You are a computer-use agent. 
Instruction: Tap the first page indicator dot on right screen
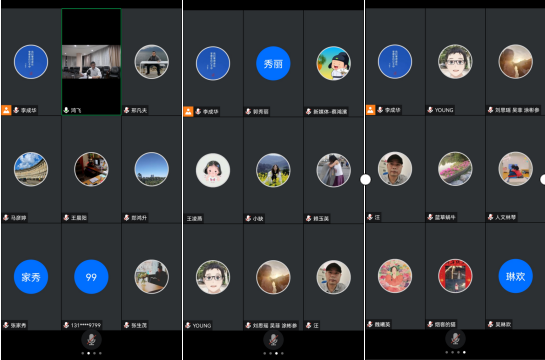tap(447, 352)
